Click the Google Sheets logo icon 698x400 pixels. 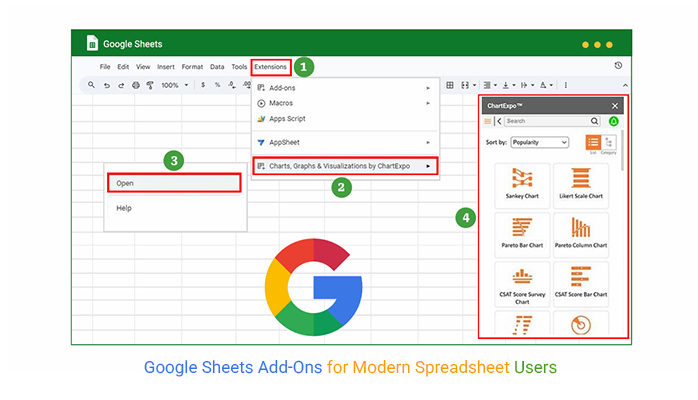[92, 44]
